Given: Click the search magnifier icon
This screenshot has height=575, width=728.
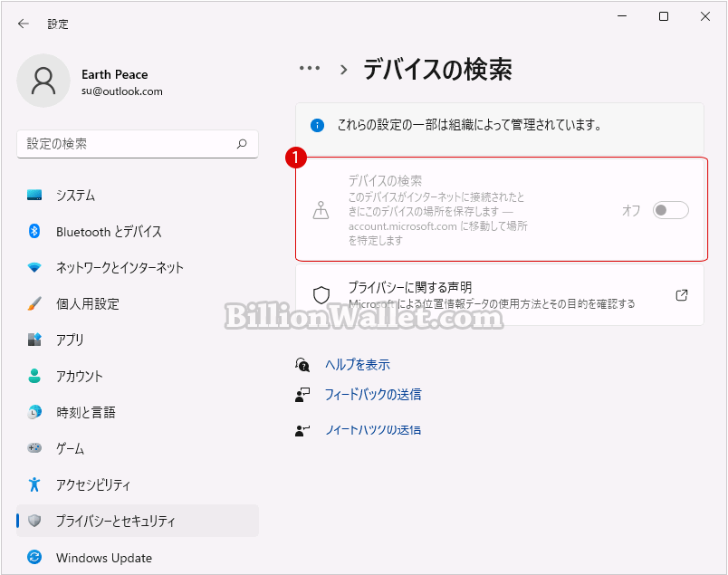Looking at the screenshot, I should coord(242,144).
